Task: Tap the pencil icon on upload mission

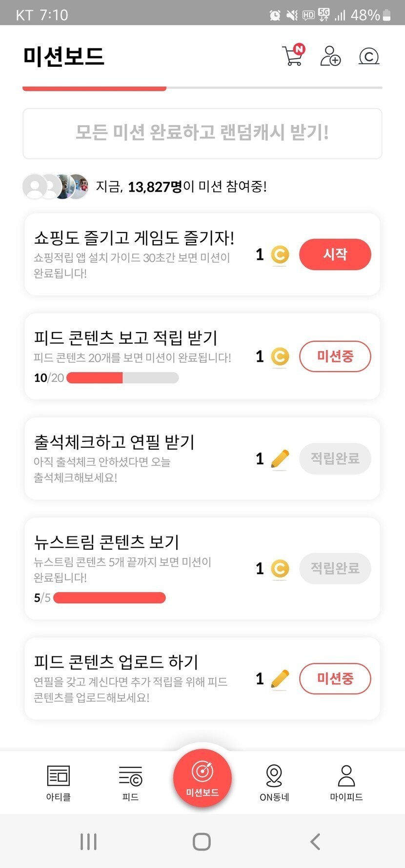Action: tap(280, 679)
